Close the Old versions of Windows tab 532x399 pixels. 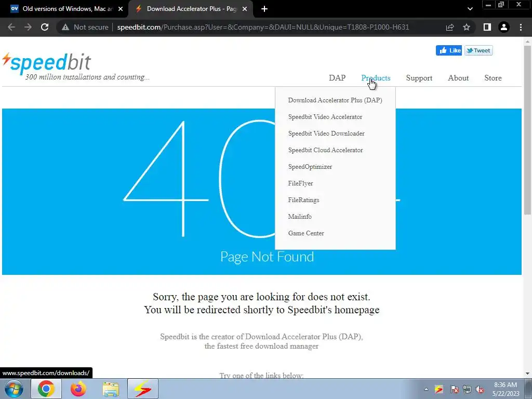(x=121, y=9)
